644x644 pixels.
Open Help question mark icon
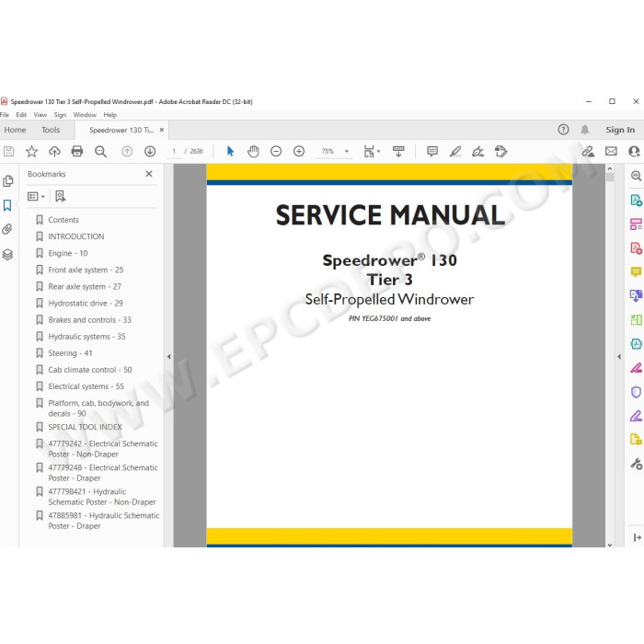[x=563, y=130]
